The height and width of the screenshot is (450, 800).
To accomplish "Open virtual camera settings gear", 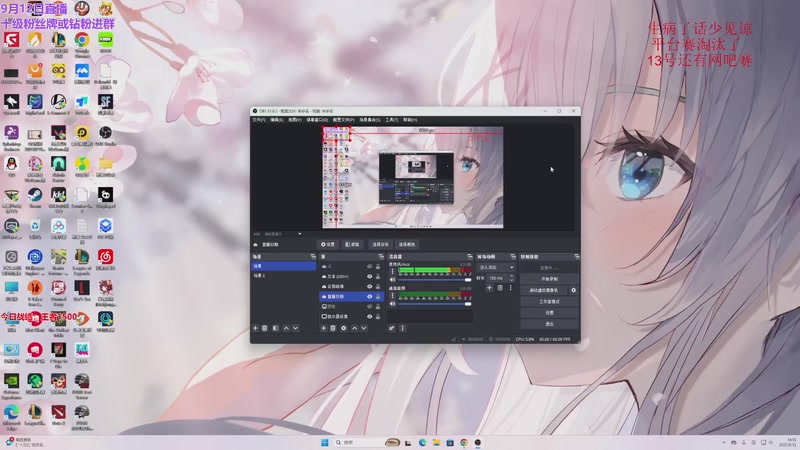I will [573, 290].
